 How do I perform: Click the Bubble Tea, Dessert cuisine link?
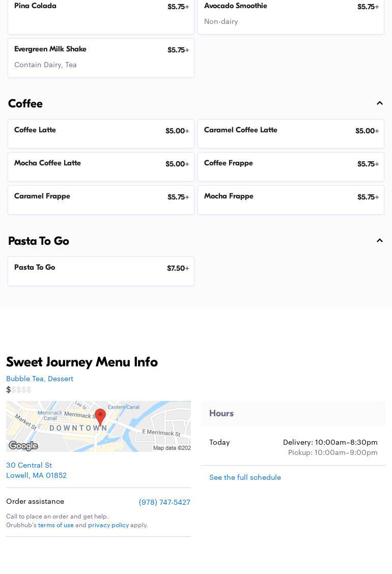click(x=40, y=379)
